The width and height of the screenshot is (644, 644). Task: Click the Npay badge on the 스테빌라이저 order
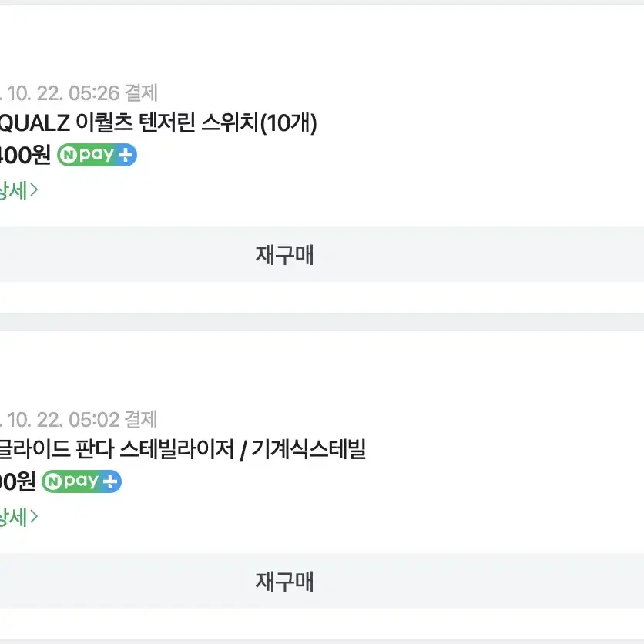tap(82, 481)
